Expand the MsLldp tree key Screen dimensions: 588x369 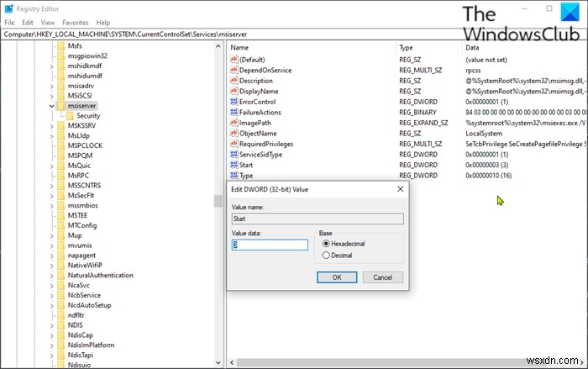coord(52,136)
